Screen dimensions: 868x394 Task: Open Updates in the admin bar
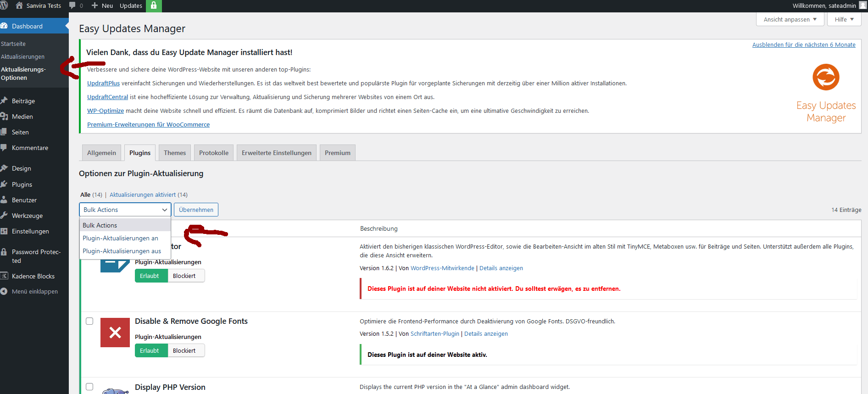tap(131, 6)
